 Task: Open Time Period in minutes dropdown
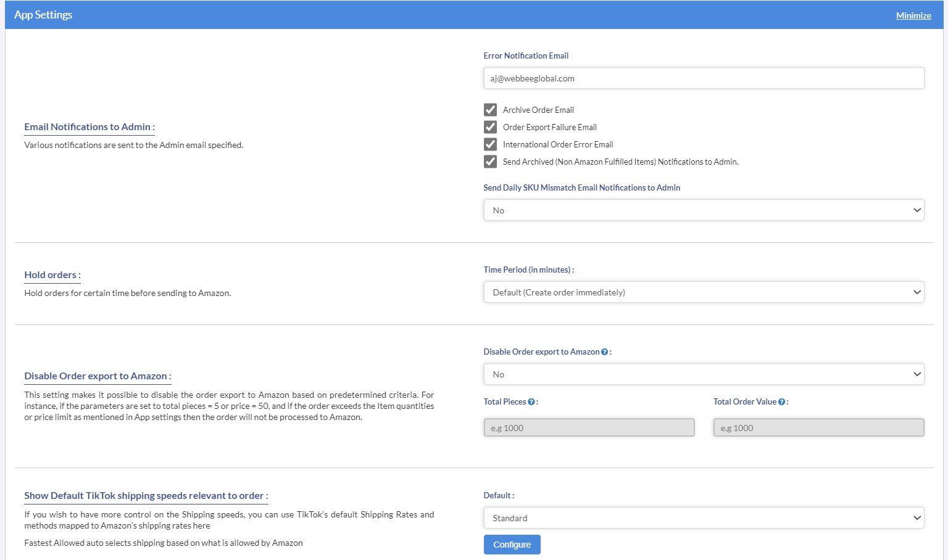[x=704, y=292]
